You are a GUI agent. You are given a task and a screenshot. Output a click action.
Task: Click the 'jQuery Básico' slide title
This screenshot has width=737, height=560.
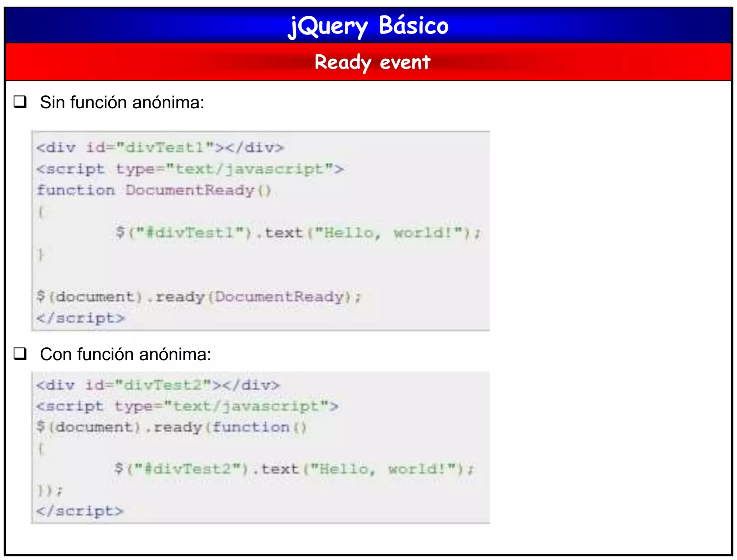[368, 27]
